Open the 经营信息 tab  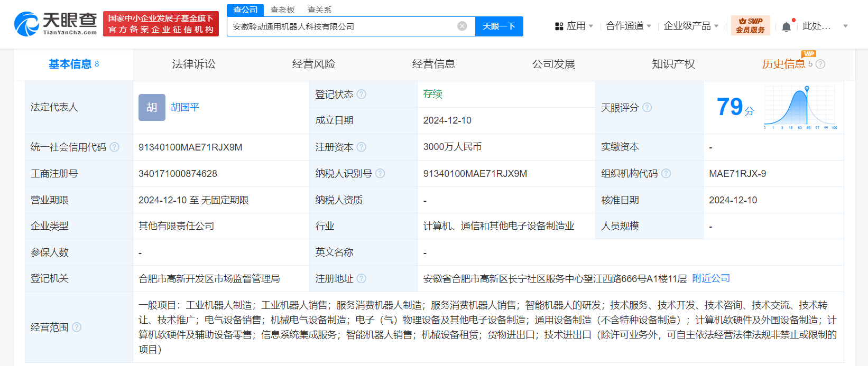[433, 64]
